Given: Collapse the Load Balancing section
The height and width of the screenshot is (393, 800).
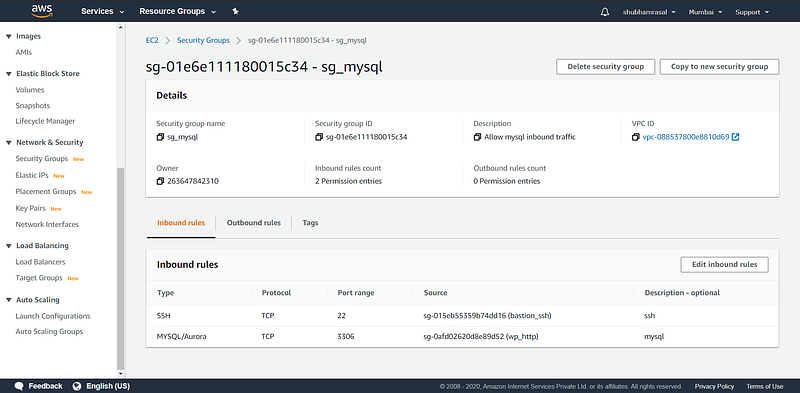Looking at the screenshot, I should [x=9, y=246].
